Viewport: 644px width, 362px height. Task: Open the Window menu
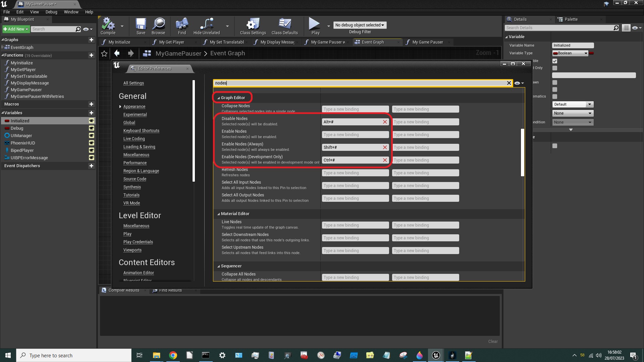pyautogui.click(x=71, y=12)
